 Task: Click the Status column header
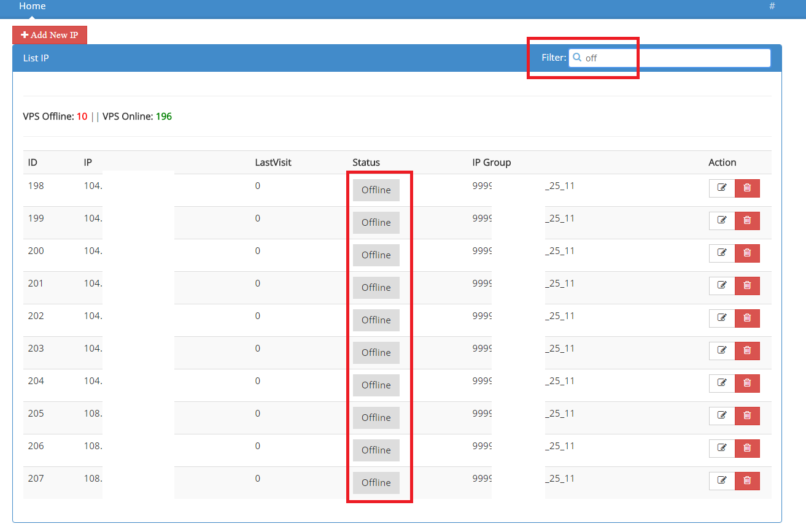pos(366,163)
